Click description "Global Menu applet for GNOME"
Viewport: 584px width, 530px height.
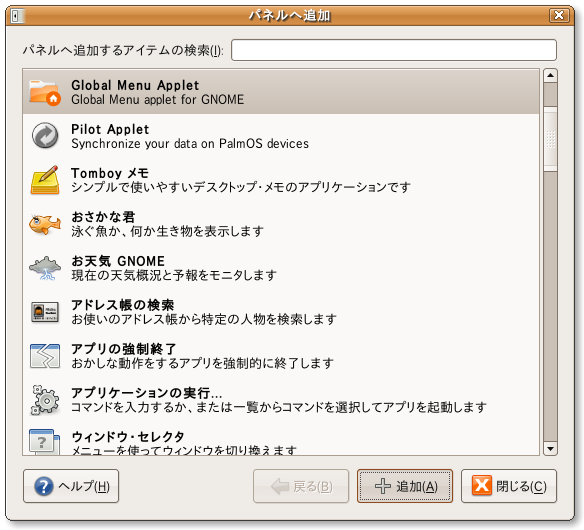(158, 100)
